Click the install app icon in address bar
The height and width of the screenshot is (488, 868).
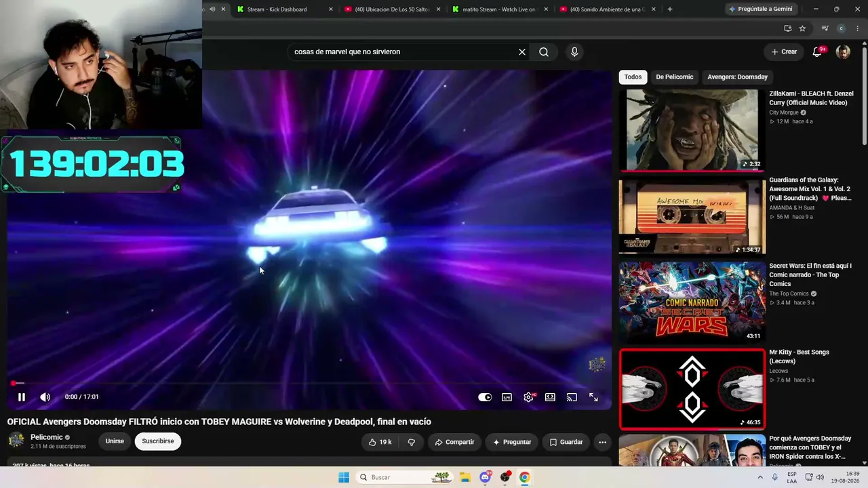(x=787, y=28)
